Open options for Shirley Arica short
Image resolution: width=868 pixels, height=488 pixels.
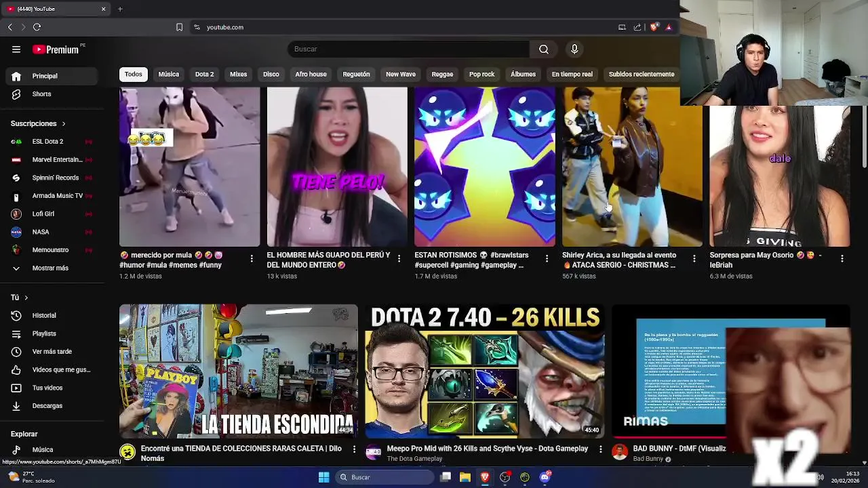coord(694,258)
